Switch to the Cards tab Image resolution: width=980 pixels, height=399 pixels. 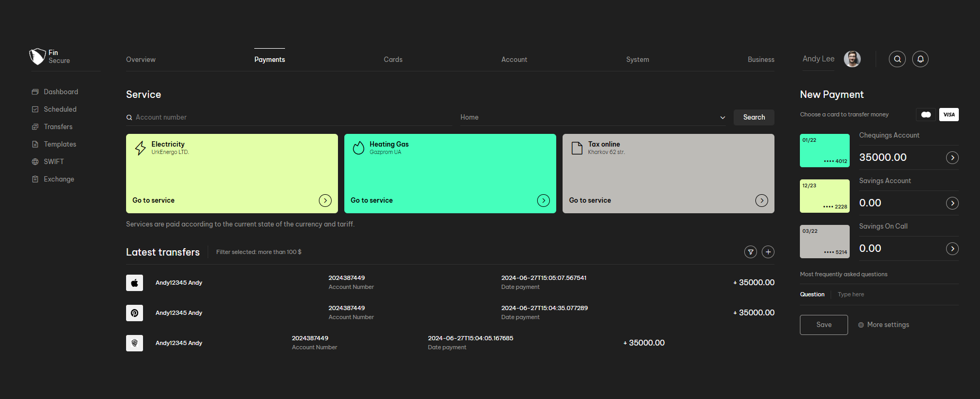point(393,60)
